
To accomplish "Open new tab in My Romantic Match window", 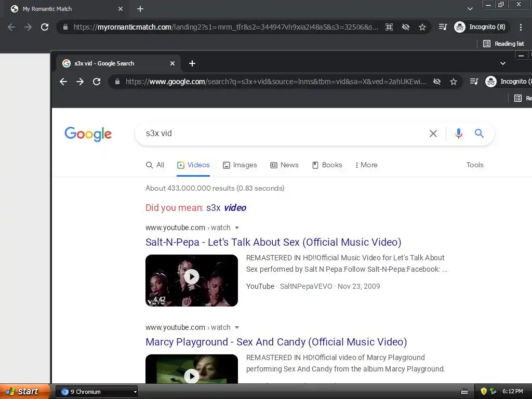I will coord(140,9).
